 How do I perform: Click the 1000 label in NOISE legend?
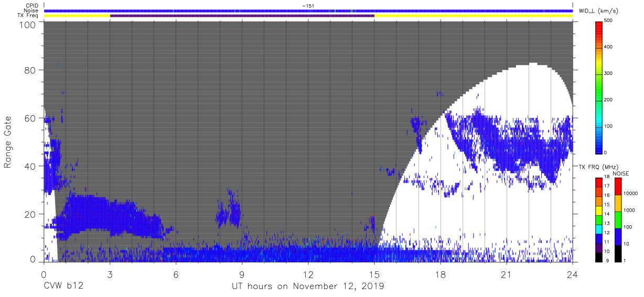click(629, 211)
